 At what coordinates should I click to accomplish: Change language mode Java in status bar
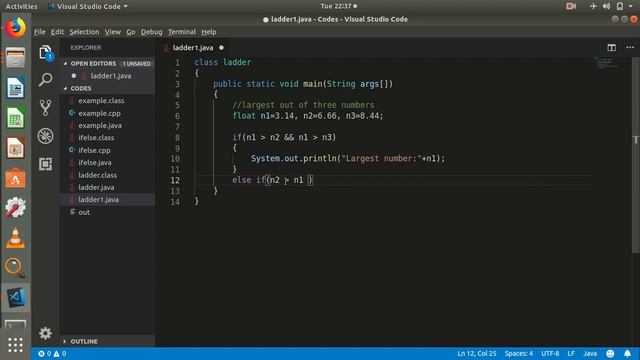(x=590, y=353)
